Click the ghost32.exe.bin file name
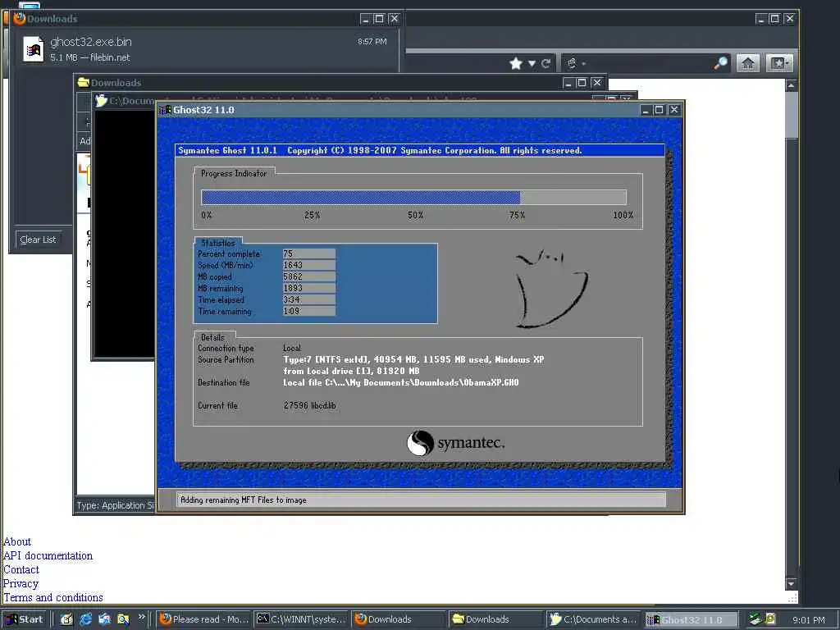This screenshot has height=630, width=840. (91, 42)
